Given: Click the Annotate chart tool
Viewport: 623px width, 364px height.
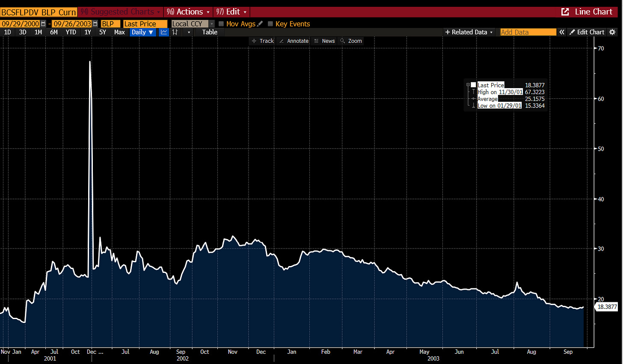Looking at the screenshot, I should [x=294, y=41].
